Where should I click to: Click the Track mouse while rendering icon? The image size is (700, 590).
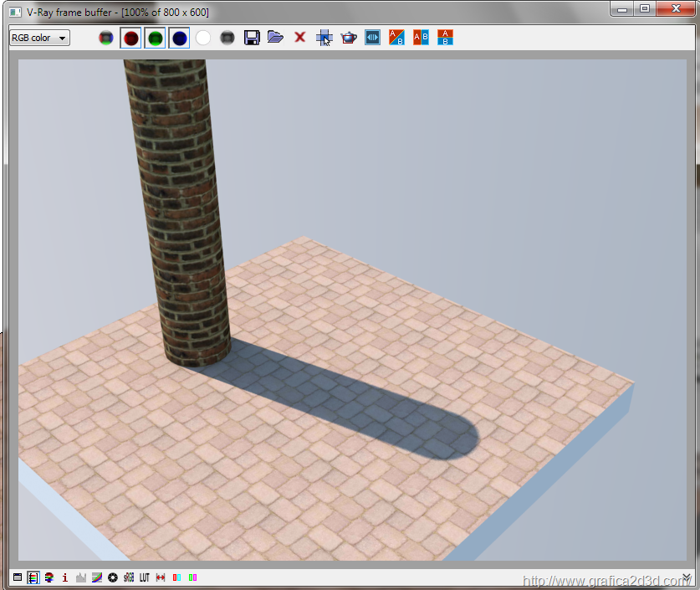[324, 38]
